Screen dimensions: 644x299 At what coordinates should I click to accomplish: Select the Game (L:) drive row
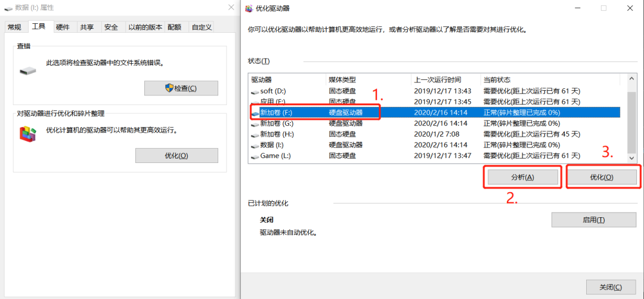[x=435, y=155]
